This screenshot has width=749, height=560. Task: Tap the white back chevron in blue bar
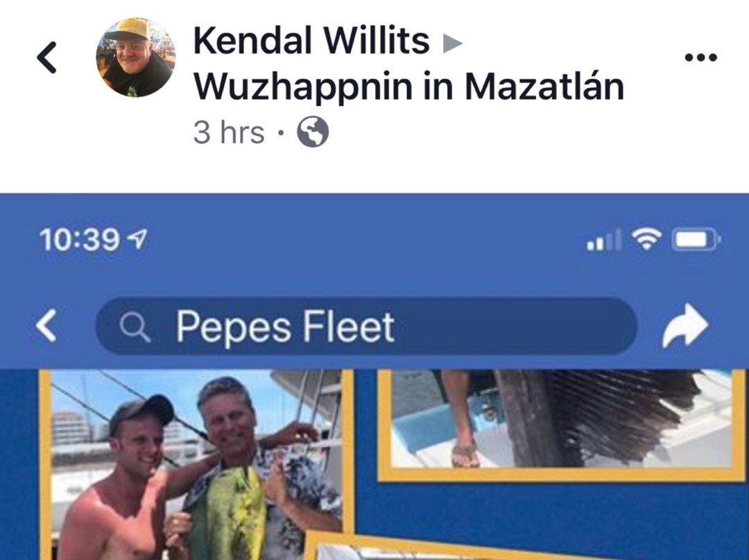[46, 326]
